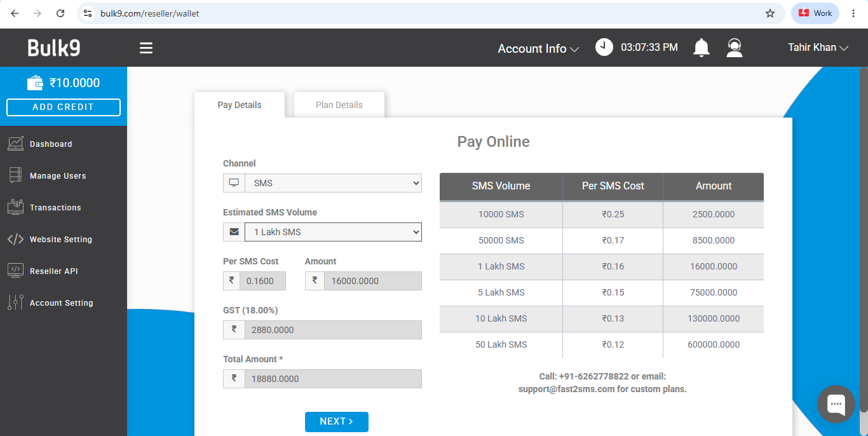Click the 5 Lakh SMS table cell
This screenshot has height=436, width=868.
pyautogui.click(x=501, y=293)
